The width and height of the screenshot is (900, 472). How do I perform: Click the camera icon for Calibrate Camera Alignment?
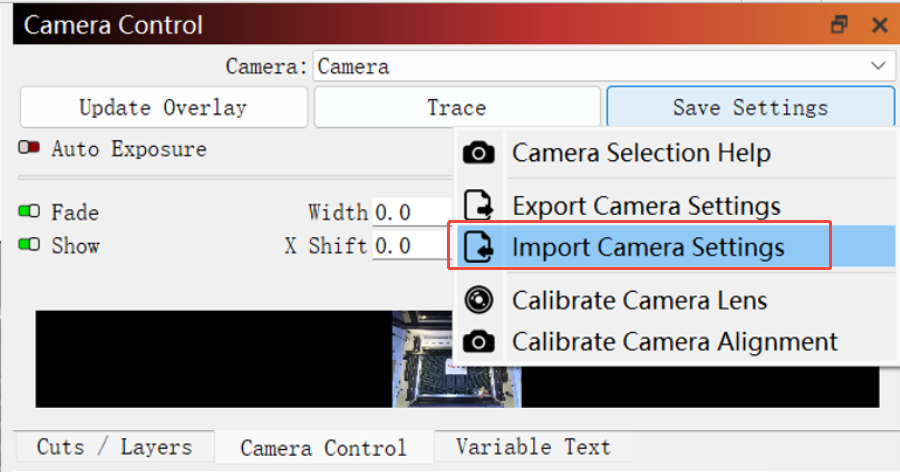[479, 341]
